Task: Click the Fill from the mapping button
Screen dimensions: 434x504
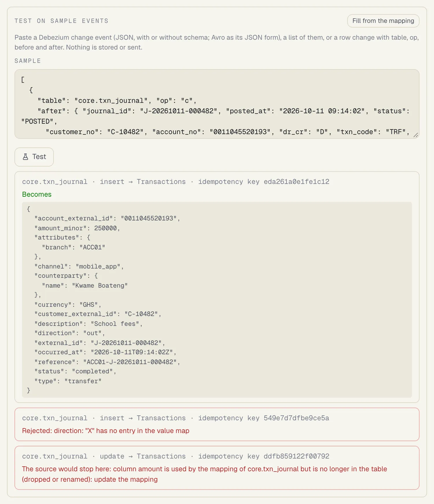Action: coord(383,21)
